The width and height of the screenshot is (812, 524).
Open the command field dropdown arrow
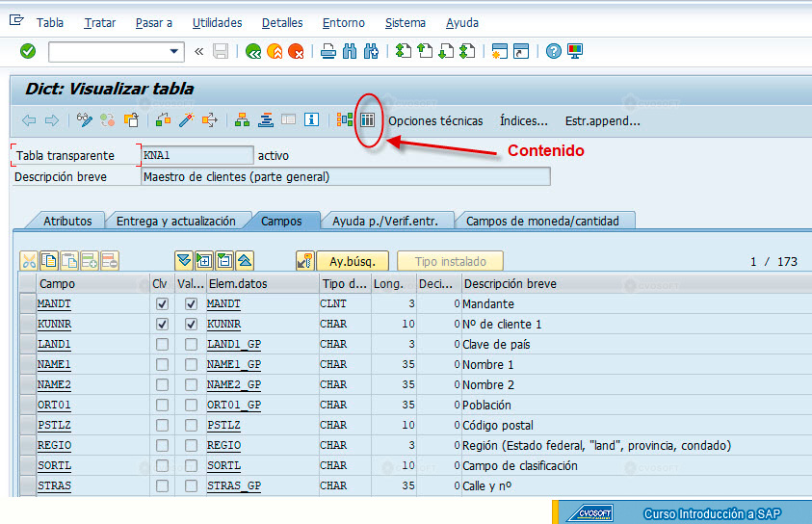coord(174,51)
